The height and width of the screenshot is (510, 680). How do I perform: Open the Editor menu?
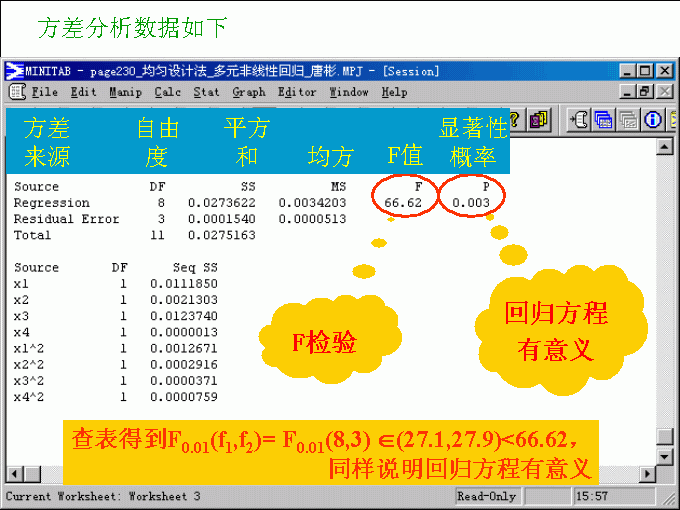[x=297, y=92]
